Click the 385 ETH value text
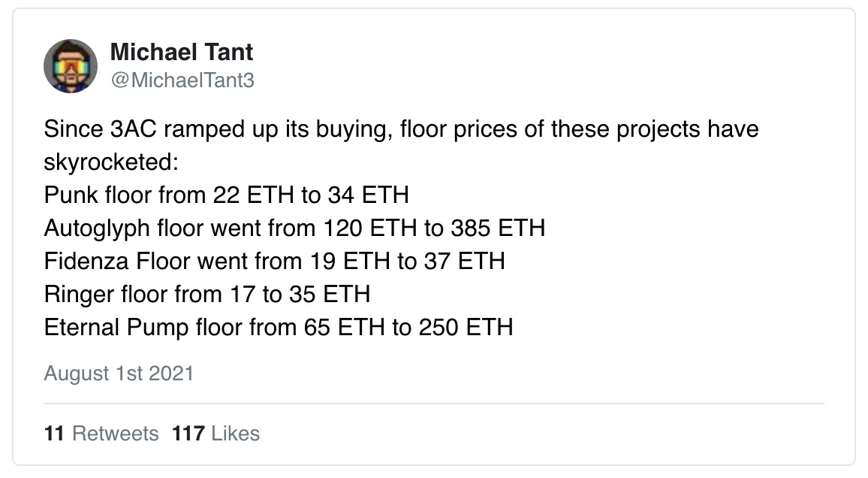The width and height of the screenshot is (868, 478). (499, 228)
